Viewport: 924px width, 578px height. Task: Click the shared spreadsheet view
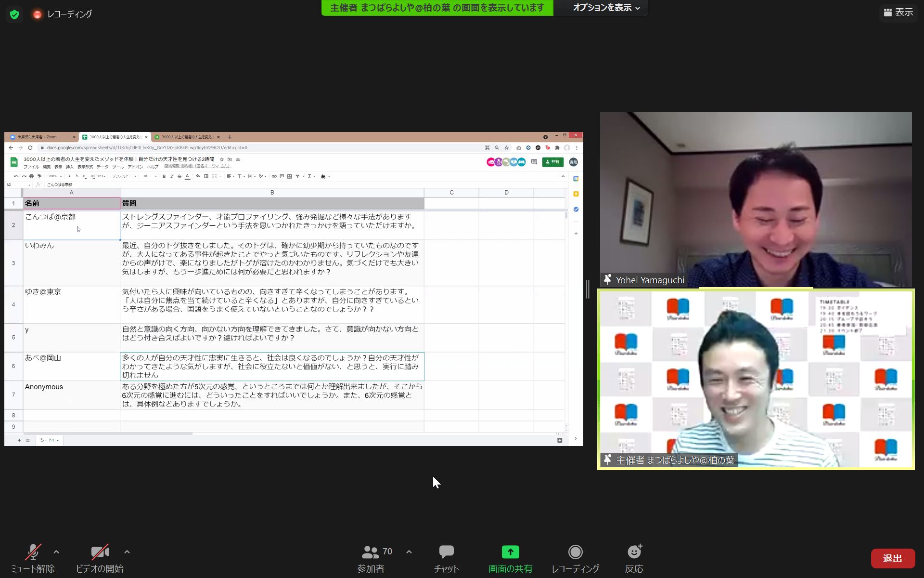pos(294,289)
